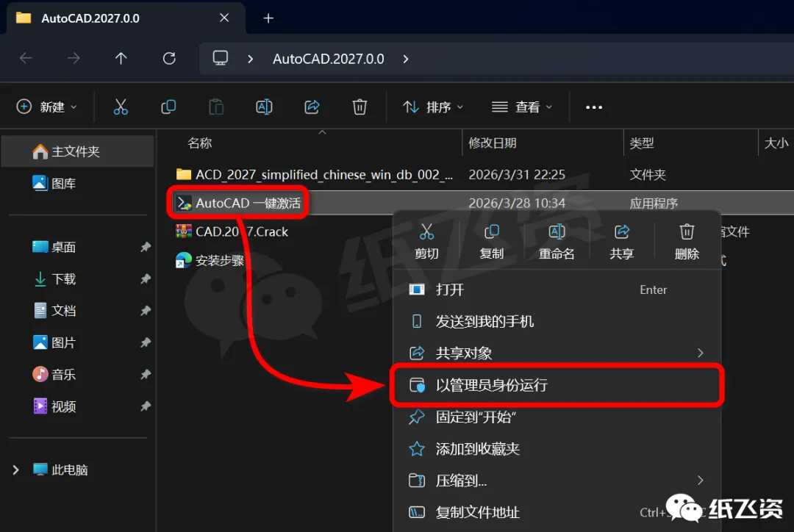Unpin 下载 using its pin icon

(146, 279)
